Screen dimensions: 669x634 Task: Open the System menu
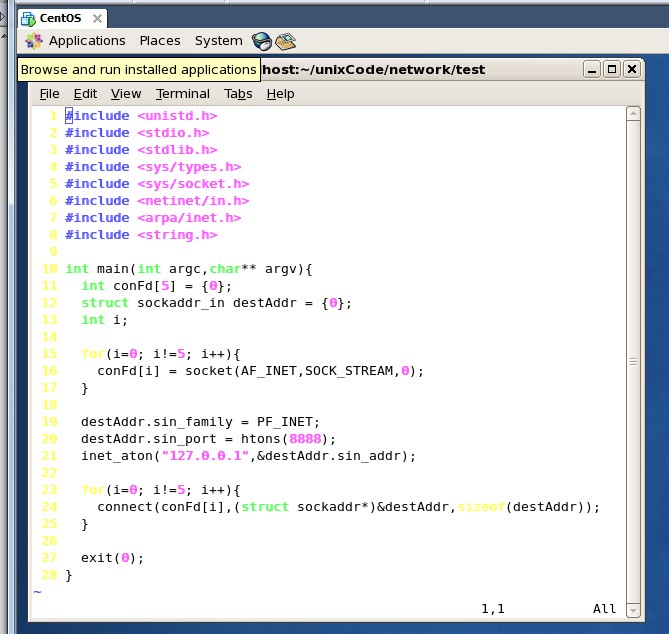pyautogui.click(x=218, y=41)
